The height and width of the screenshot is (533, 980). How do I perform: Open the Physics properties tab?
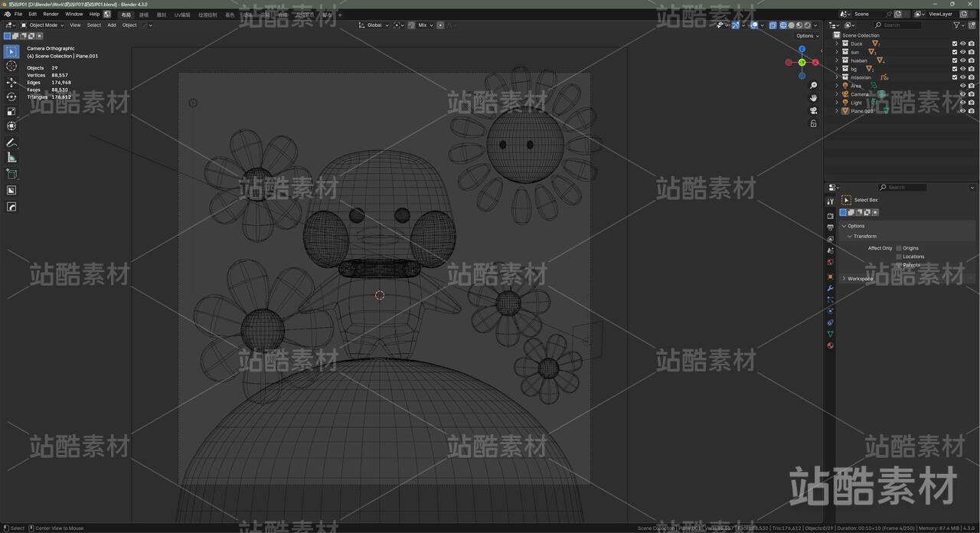(x=830, y=311)
